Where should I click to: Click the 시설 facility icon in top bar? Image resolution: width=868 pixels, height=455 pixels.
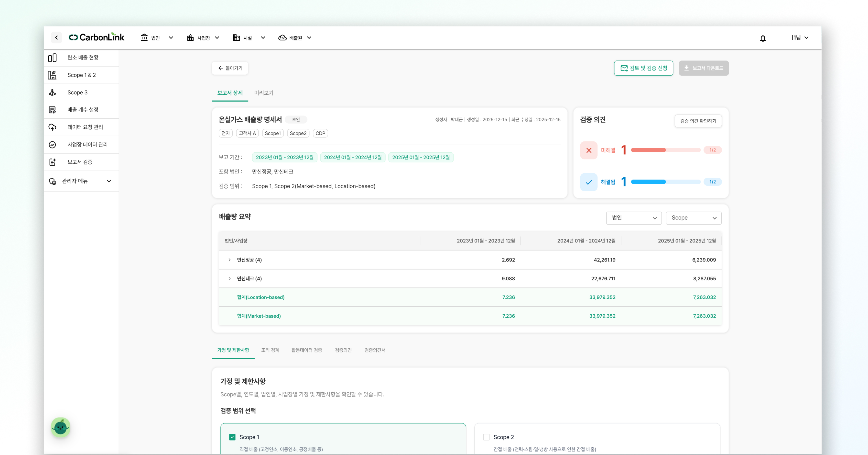236,37
